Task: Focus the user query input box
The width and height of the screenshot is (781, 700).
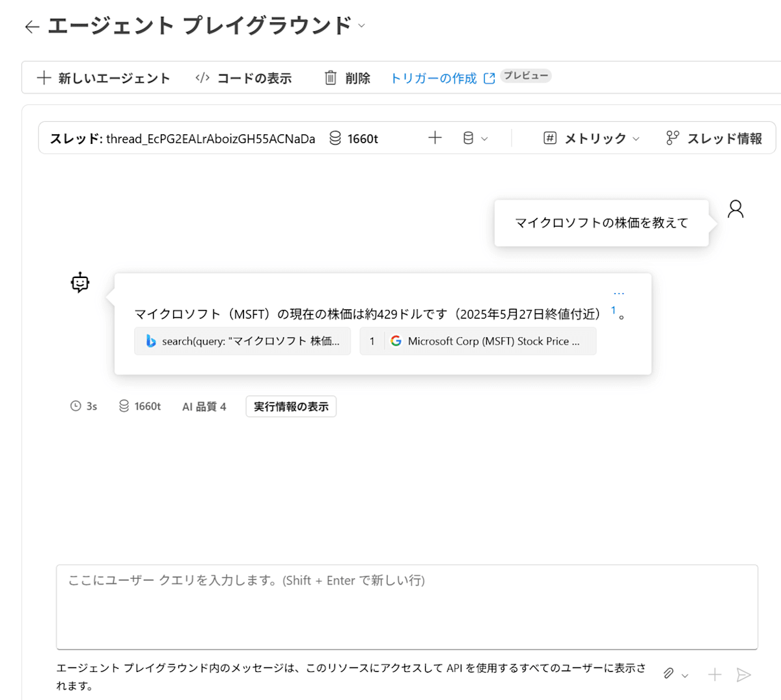Action: tap(407, 607)
